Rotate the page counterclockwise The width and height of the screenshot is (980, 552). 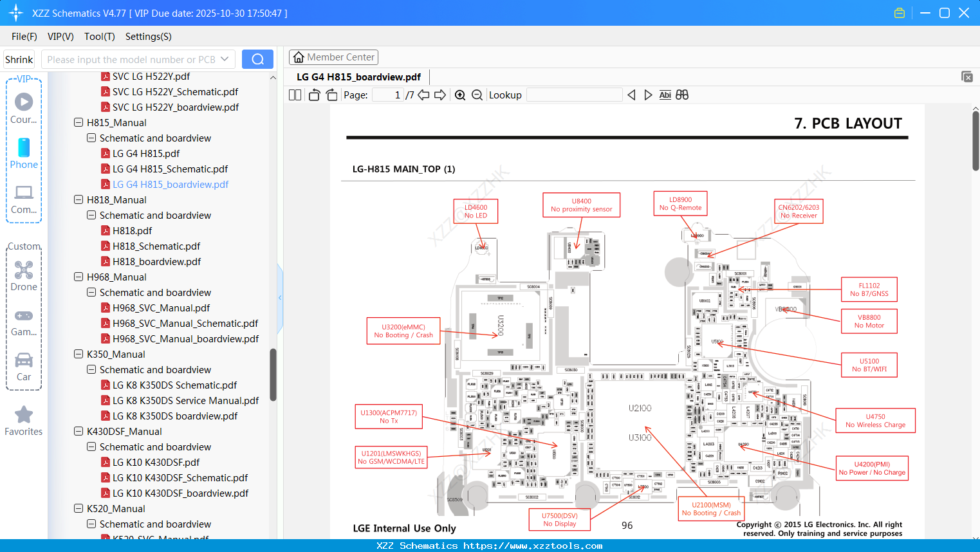point(315,95)
